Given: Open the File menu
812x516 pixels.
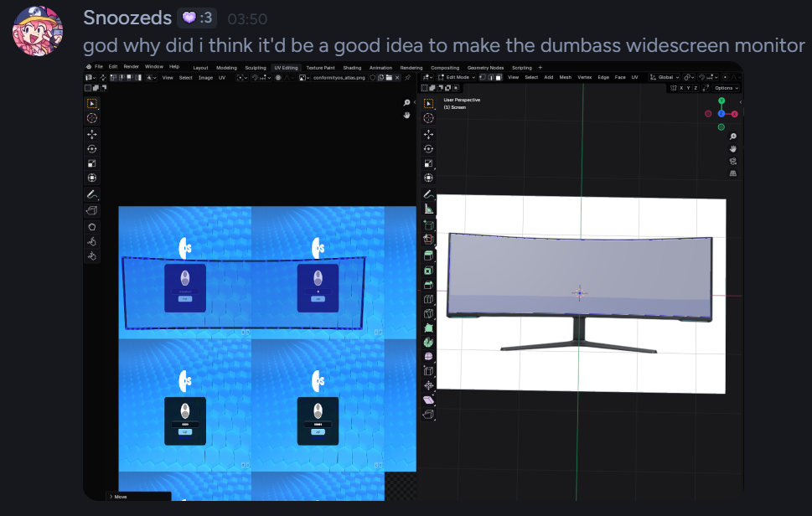Looking at the screenshot, I should pyautogui.click(x=98, y=67).
